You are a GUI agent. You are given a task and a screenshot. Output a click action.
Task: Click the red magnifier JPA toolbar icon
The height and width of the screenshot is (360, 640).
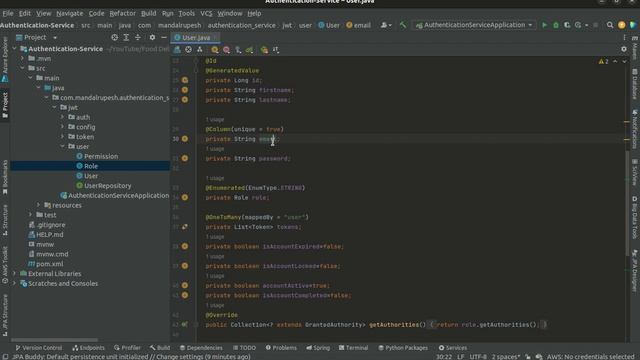(226, 50)
